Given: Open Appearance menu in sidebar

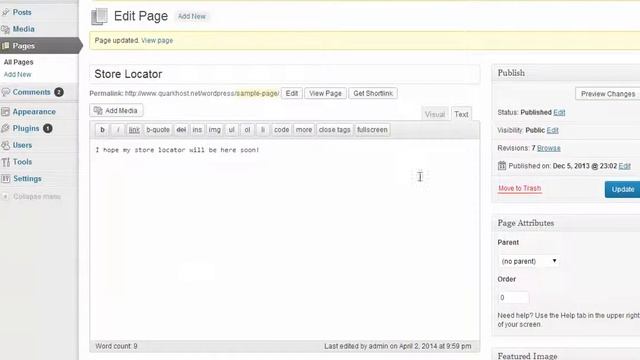Looking at the screenshot, I should click(x=34, y=111).
